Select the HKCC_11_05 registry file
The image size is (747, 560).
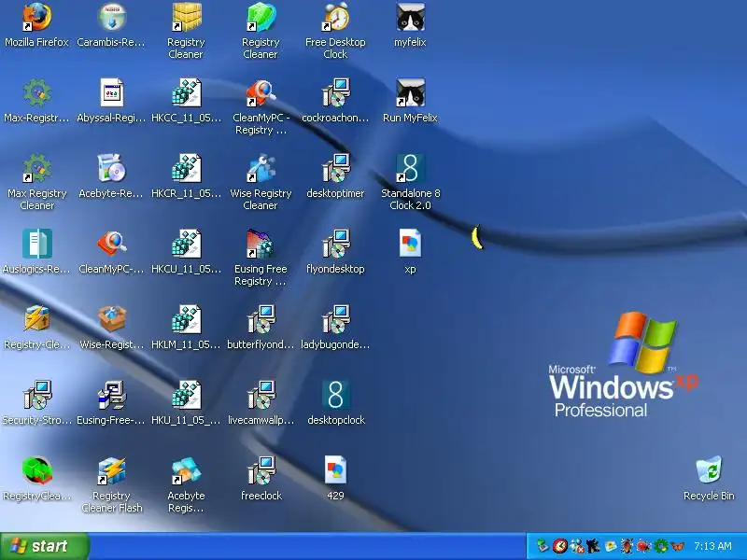point(186,92)
